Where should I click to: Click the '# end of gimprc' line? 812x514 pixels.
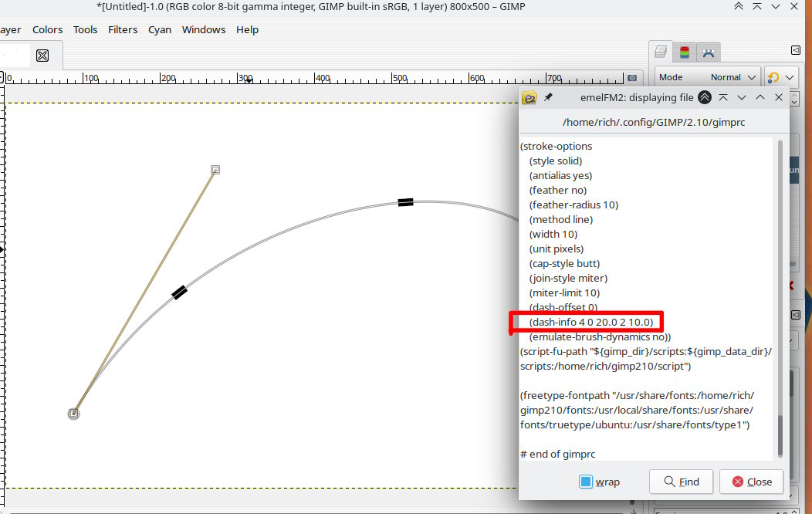558,454
